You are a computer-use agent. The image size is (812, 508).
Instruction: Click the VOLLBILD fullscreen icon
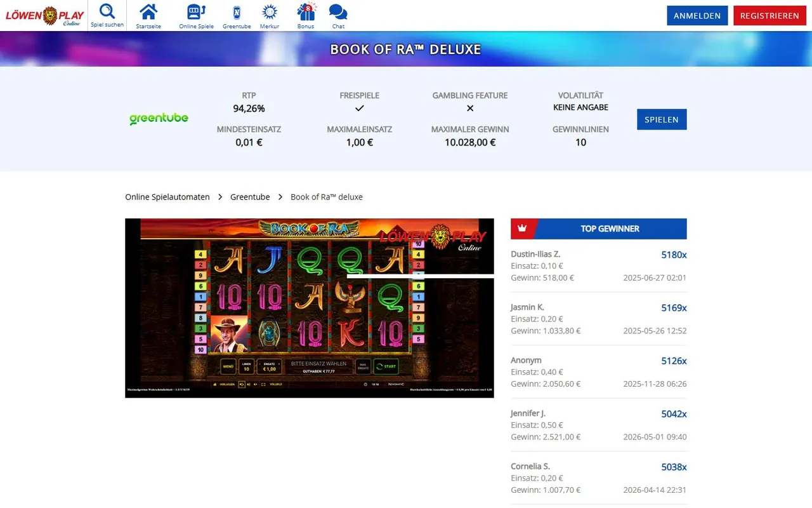[x=263, y=384]
